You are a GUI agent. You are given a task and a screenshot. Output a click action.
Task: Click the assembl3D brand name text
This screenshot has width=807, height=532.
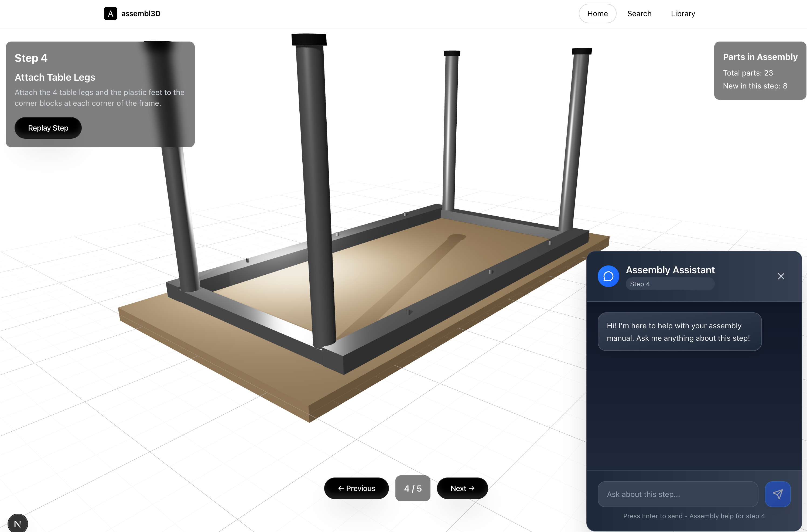coord(141,13)
